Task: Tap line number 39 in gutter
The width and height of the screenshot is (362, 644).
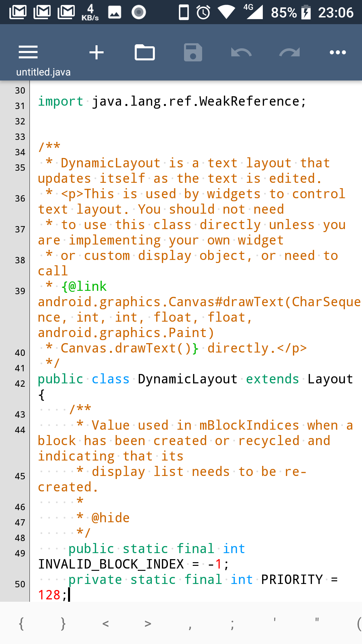Action: click(20, 291)
